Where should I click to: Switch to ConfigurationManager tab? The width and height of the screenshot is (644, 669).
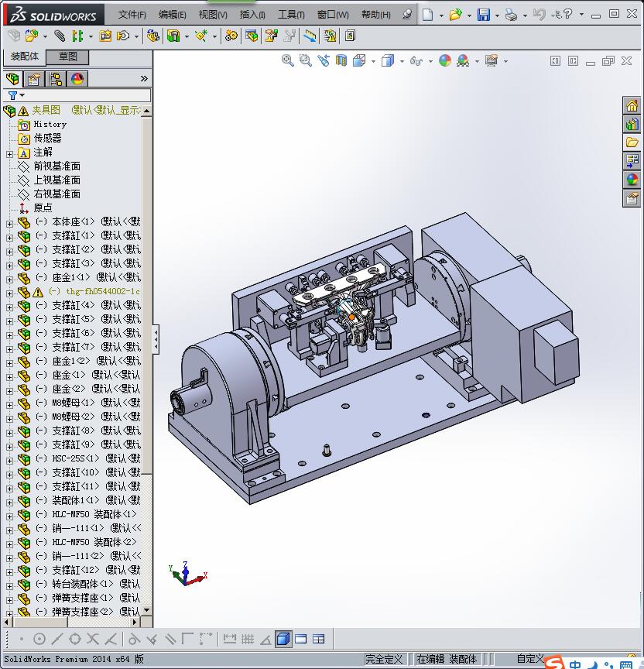(x=56, y=79)
